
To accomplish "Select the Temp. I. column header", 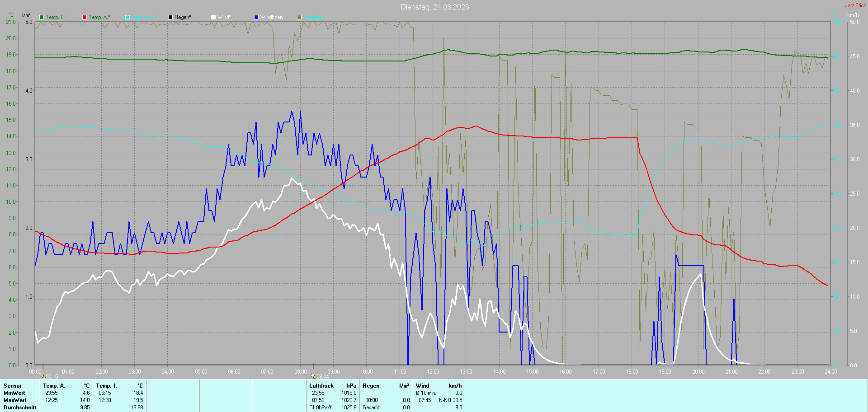I will (106, 386).
